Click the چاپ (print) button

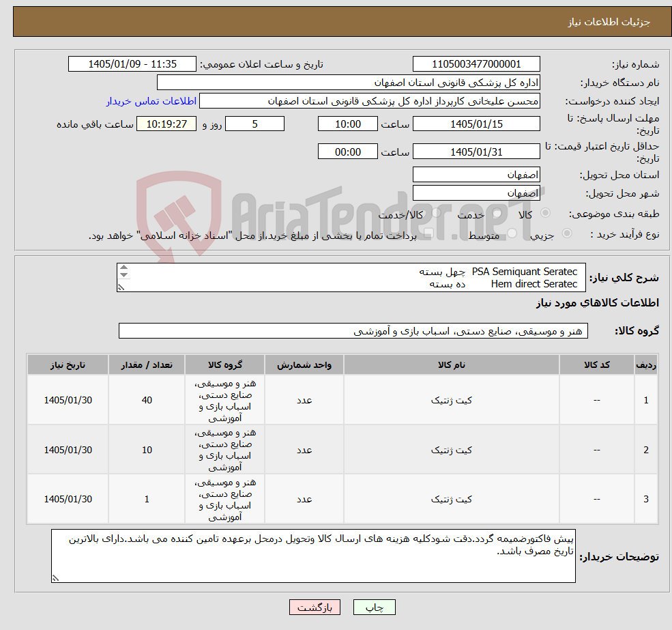click(374, 607)
